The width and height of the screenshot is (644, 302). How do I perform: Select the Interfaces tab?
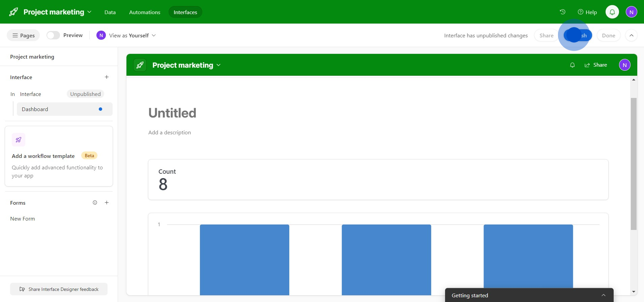point(185,12)
